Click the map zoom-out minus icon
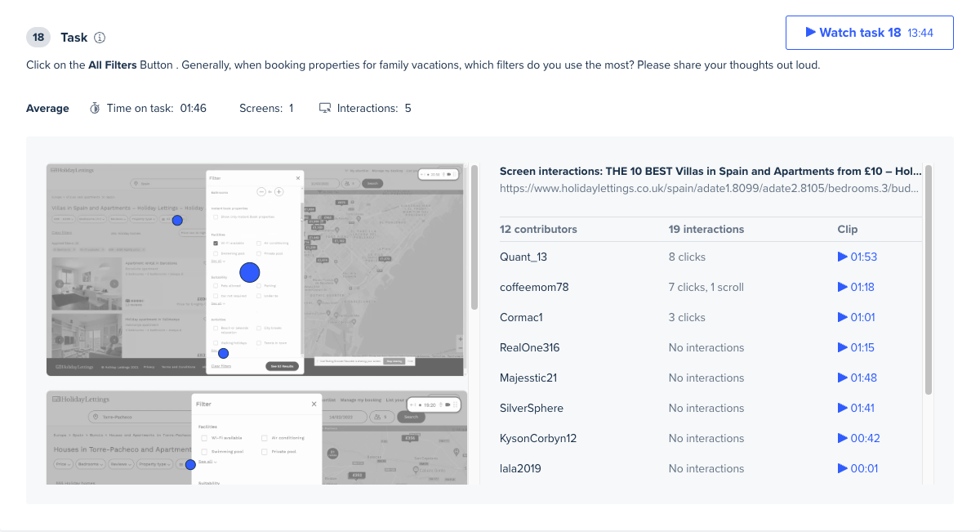Viewport: 980px width, 532px height. tap(459, 346)
